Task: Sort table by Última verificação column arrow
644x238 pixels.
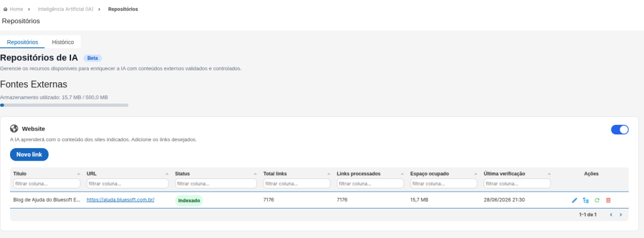Action: [x=549, y=174]
